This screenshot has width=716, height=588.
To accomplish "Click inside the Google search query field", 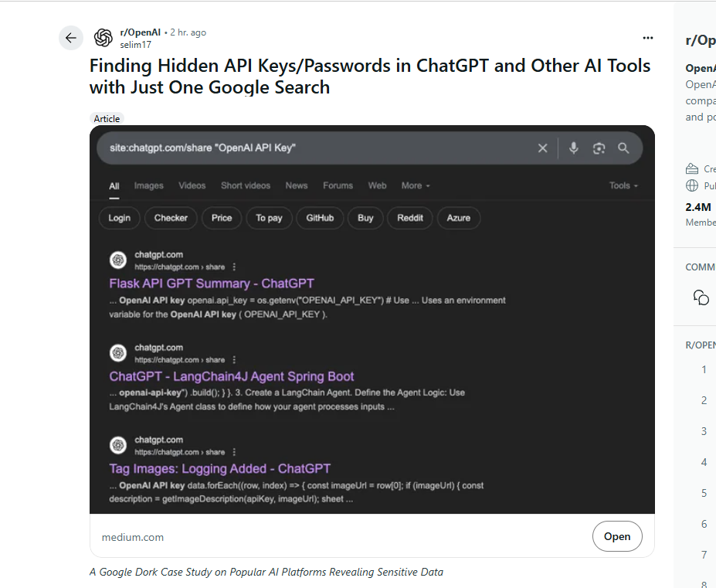I will click(315, 148).
